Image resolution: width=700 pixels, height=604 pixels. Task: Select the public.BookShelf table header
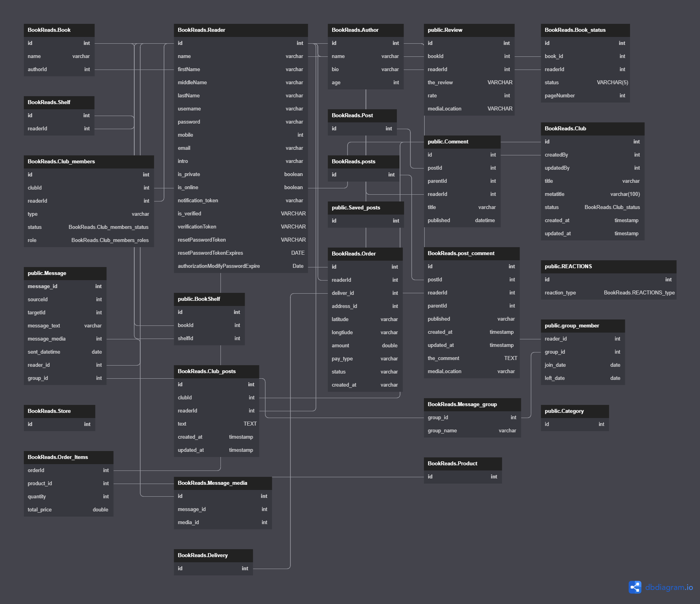(x=209, y=299)
